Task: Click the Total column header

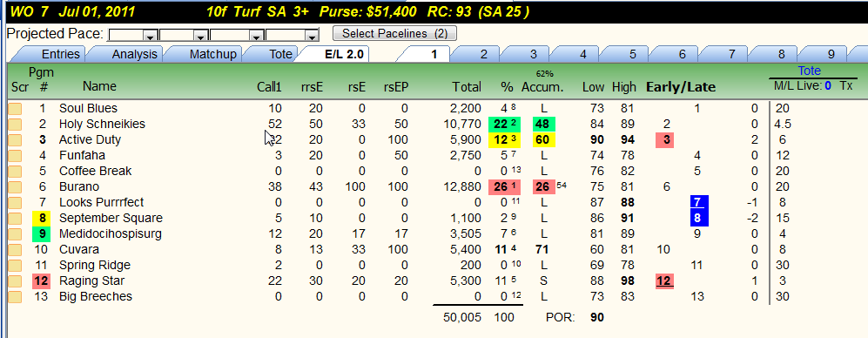Action: tap(466, 87)
